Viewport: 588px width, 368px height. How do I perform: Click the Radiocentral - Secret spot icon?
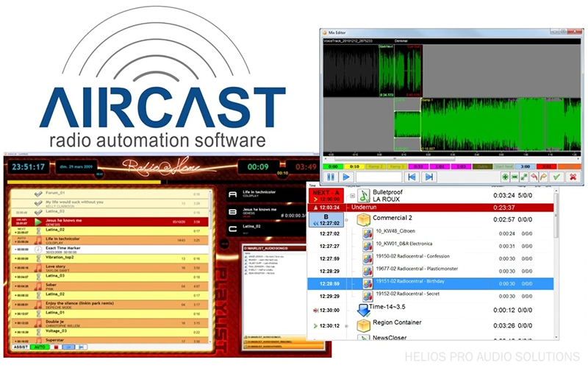367,296
